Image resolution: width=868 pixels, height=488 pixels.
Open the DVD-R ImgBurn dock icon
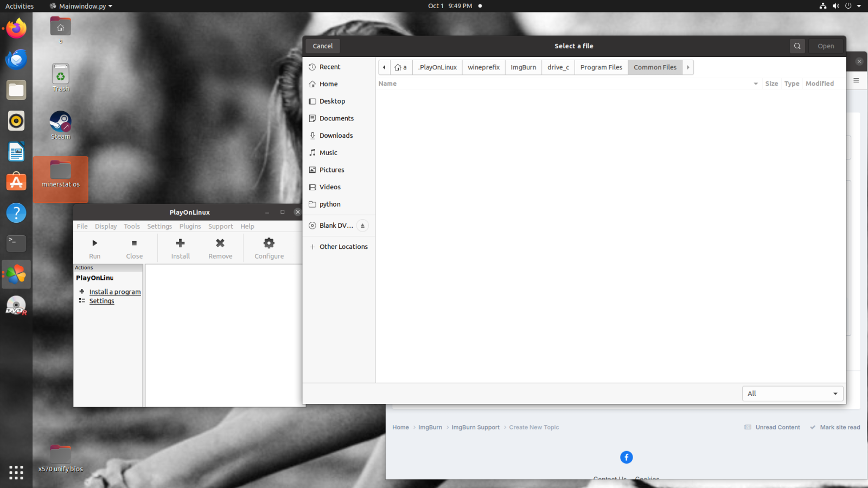tap(16, 305)
